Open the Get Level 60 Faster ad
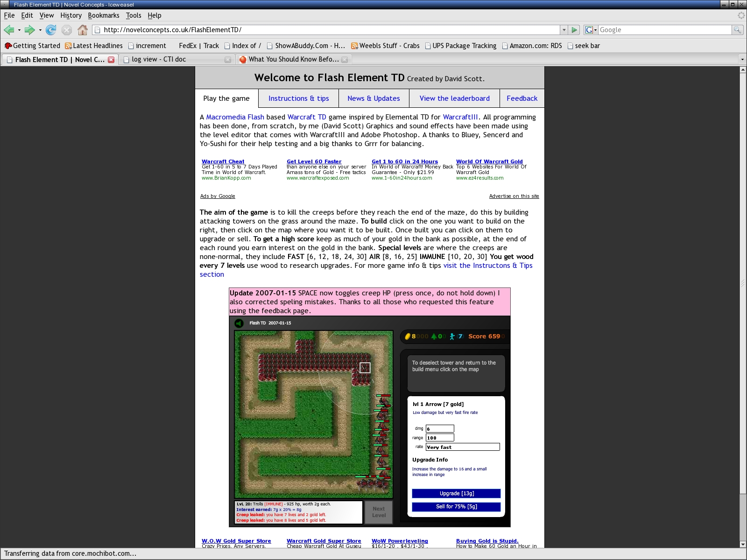Image resolution: width=747 pixels, height=560 pixels. click(x=314, y=161)
